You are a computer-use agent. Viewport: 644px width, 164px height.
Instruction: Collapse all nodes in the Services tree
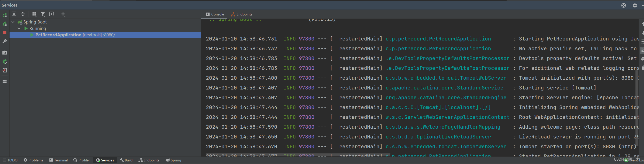23,14
